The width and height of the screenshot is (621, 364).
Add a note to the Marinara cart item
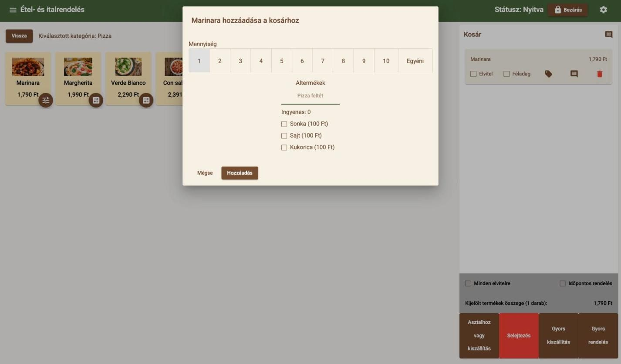coord(574,74)
